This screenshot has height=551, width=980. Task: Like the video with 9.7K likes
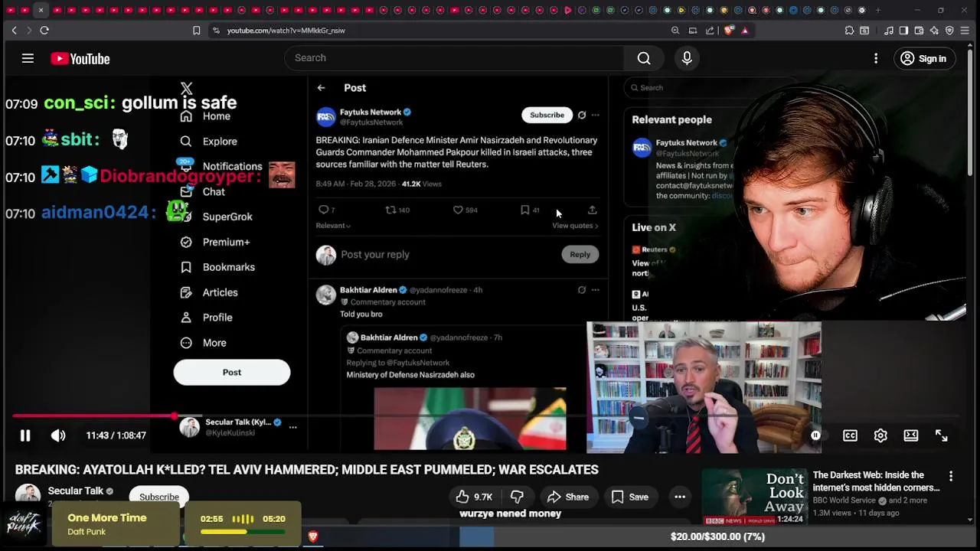(x=474, y=497)
